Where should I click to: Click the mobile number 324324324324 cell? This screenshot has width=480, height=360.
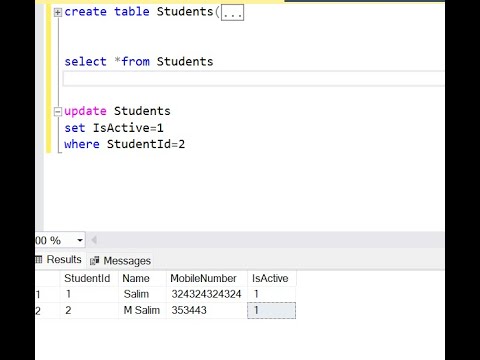(207, 294)
